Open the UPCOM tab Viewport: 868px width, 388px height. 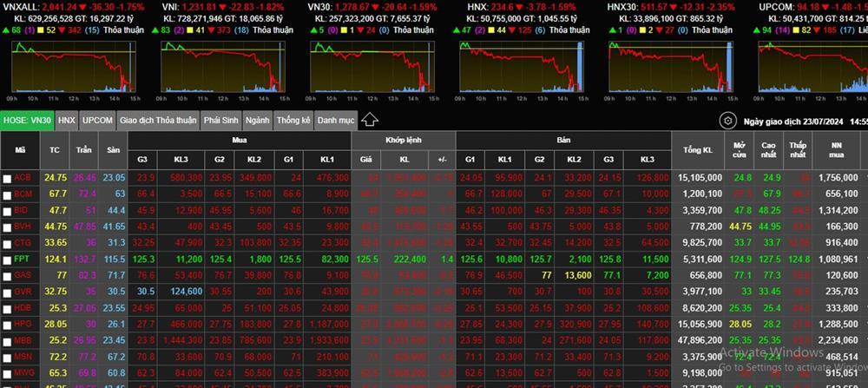pyautogui.click(x=97, y=120)
